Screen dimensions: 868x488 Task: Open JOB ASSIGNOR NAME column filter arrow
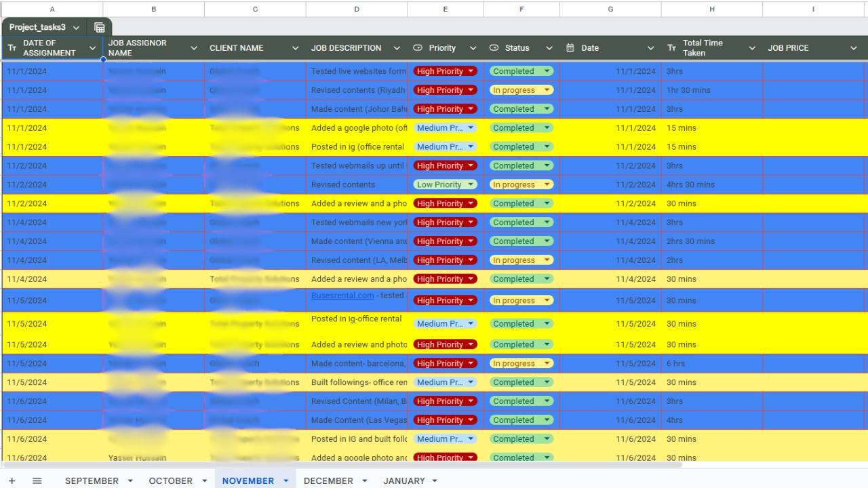(194, 48)
